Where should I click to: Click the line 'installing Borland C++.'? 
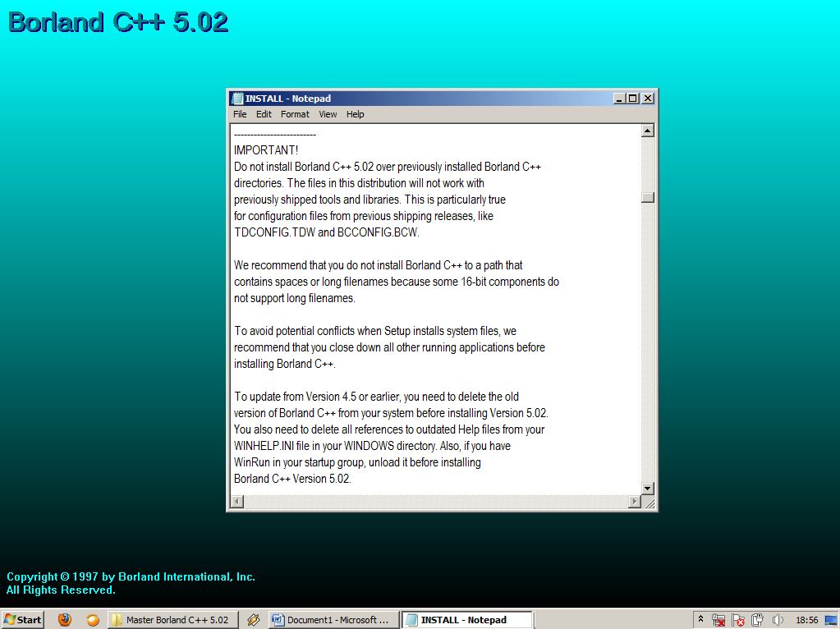coord(285,364)
